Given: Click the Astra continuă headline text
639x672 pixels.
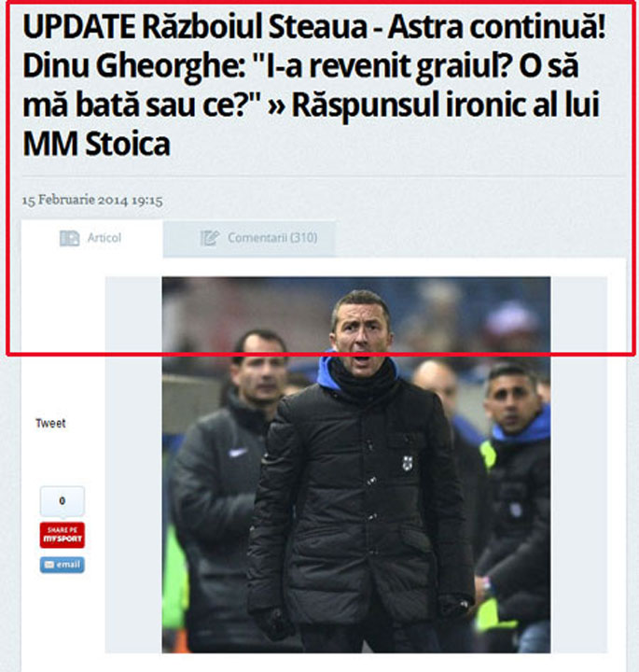Looking at the screenshot, I should 497,27.
